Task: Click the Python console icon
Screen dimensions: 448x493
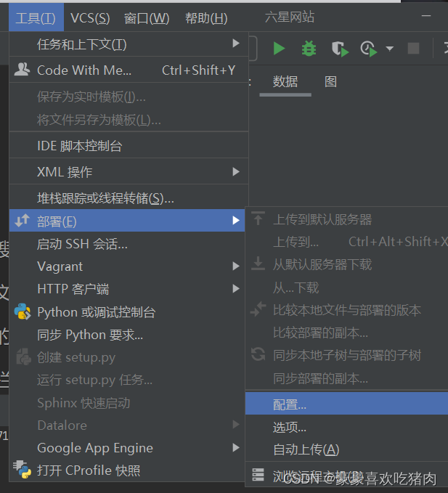Action: click(23, 311)
